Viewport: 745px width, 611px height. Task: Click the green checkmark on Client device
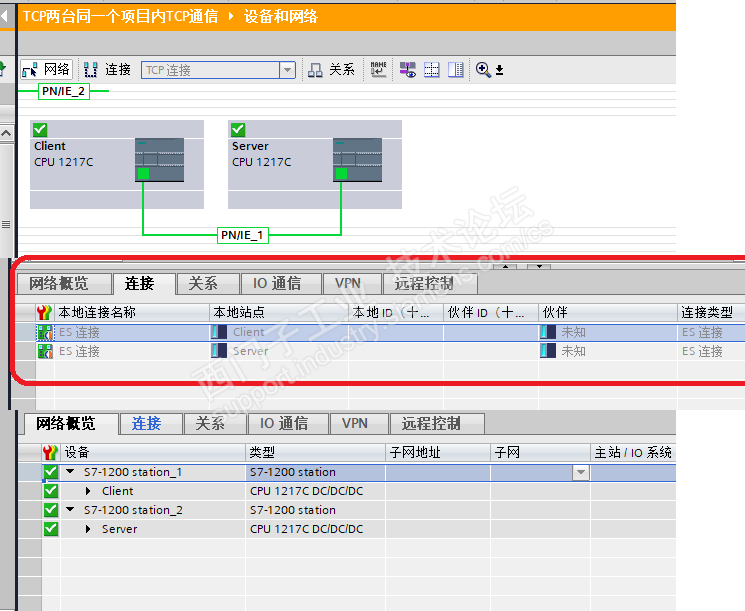click(x=40, y=129)
